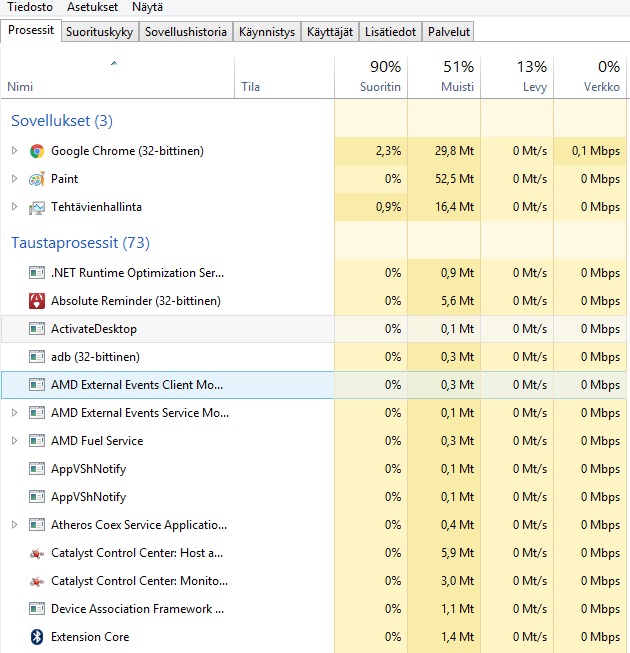The width and height of the screenshot is (630, 653).
Task: Click the ActivateDesktop process icon
Action: pos(37,329)
